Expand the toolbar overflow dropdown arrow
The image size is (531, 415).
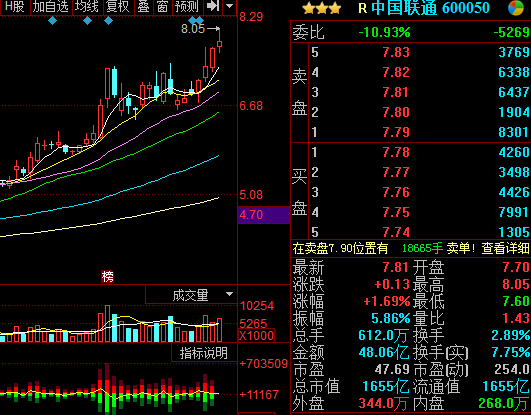tap(230, 6)
